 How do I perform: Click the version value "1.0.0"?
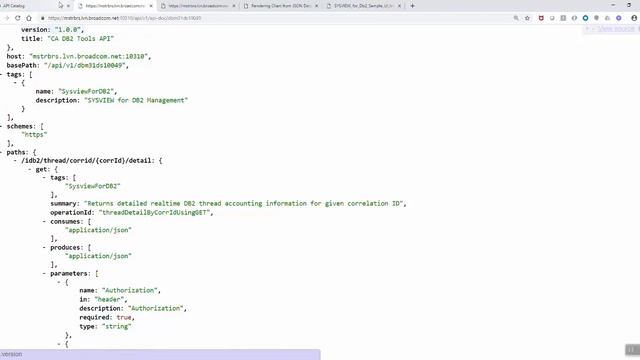(x=69, y=30)
